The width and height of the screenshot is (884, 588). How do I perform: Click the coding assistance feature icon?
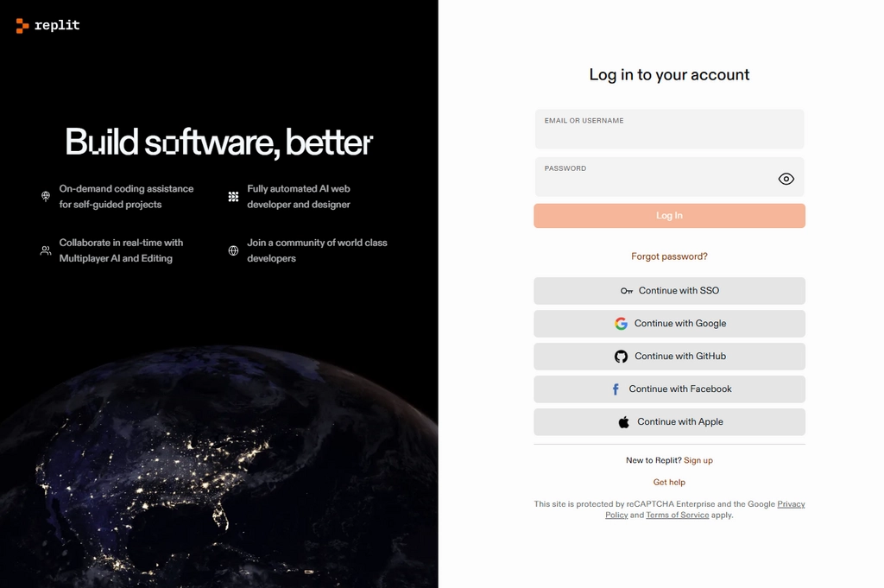[x=46, y=196]
